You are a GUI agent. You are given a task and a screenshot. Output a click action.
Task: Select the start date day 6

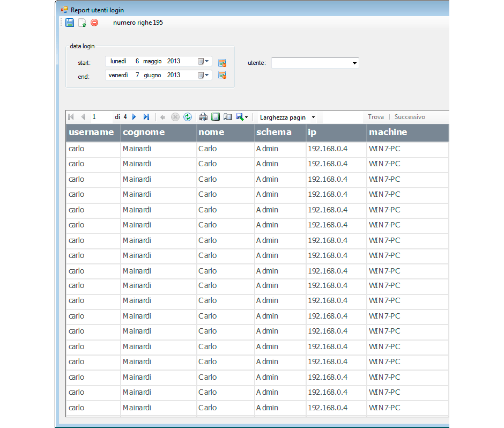click(x=137, y=61)
